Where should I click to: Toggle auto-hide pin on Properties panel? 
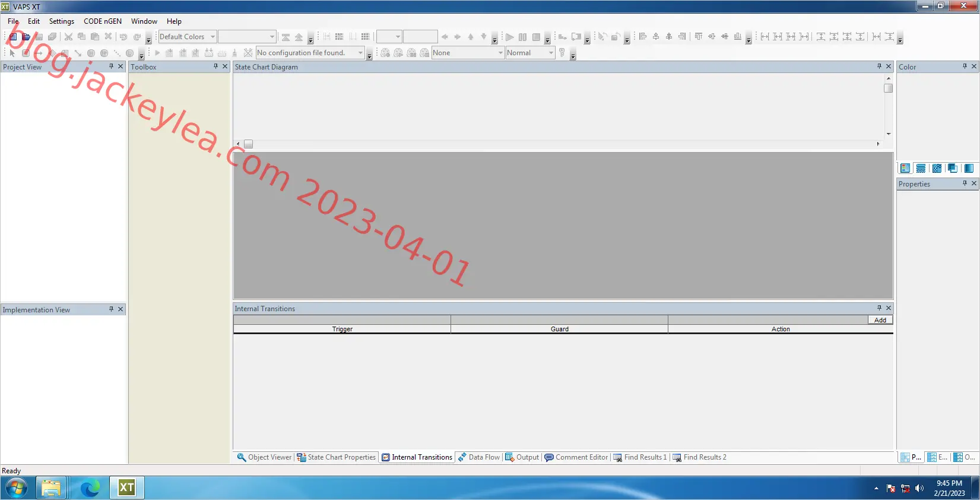click(965, 183)
